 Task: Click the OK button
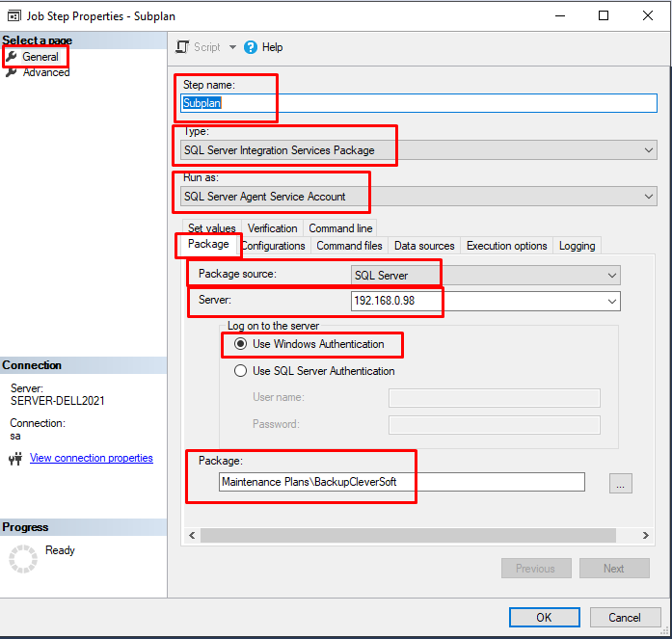tap(544, 617)
